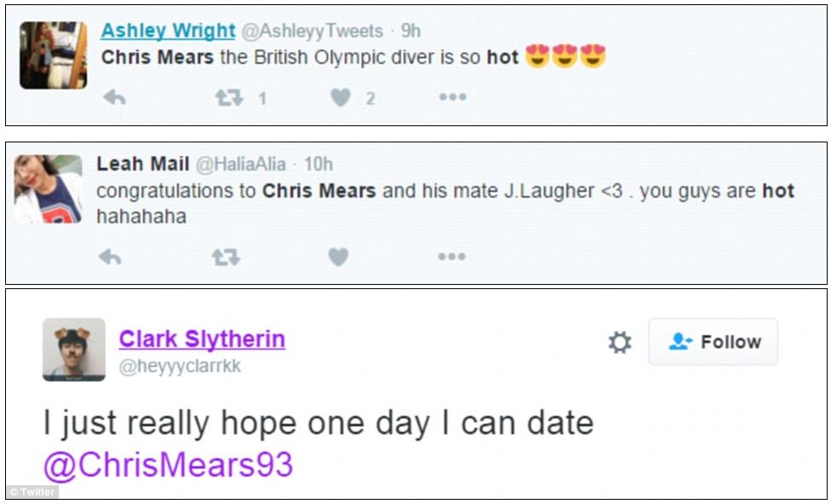Click Ashley Wright's profile picture

click(x=53, y=55)
